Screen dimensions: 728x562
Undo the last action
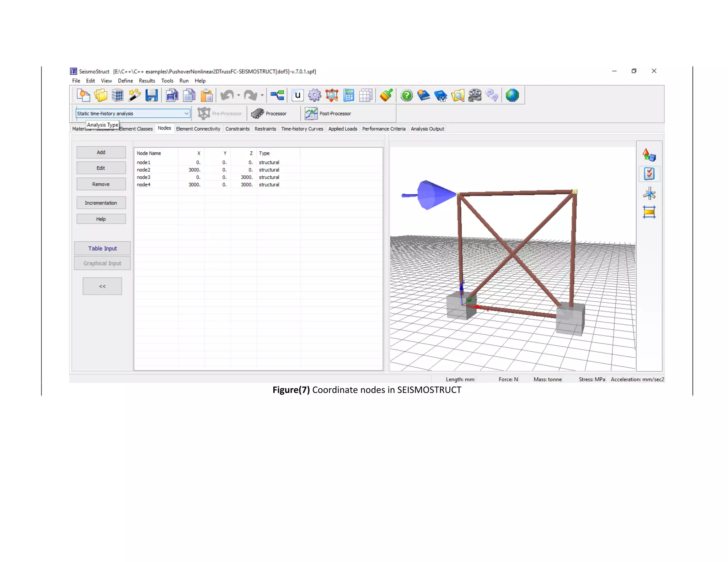pos(227,95)
